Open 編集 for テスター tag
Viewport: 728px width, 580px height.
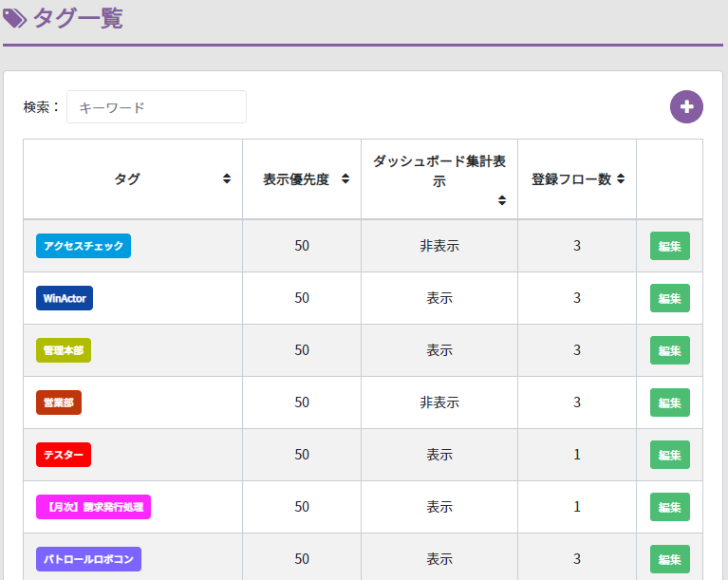(x=669, y=455)
